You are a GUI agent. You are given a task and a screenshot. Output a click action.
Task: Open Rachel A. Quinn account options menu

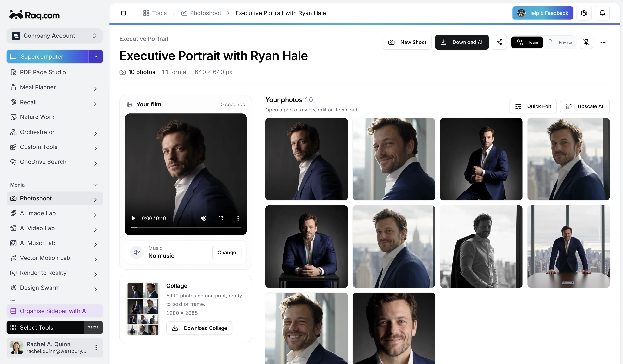point(96,347)
